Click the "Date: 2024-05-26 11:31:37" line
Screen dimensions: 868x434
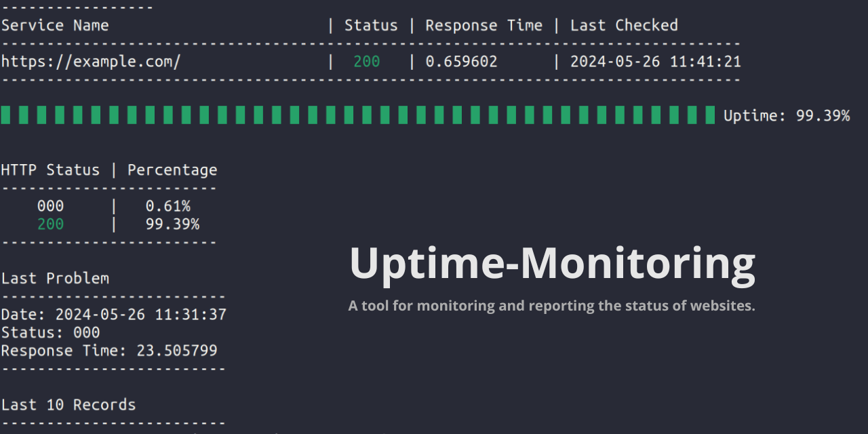click(114, 315)
